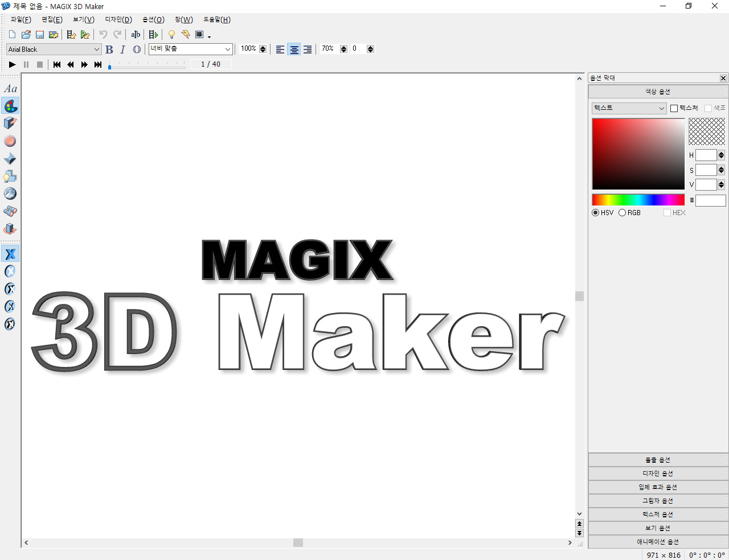Collapse the 색상 옵션 section header

(x=658, y=92)
